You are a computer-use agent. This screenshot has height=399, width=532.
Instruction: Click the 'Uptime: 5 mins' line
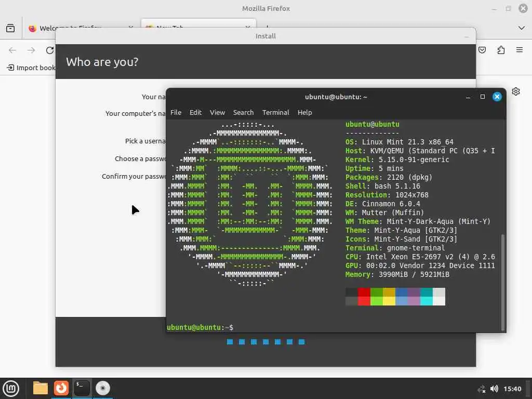point(375,169)
